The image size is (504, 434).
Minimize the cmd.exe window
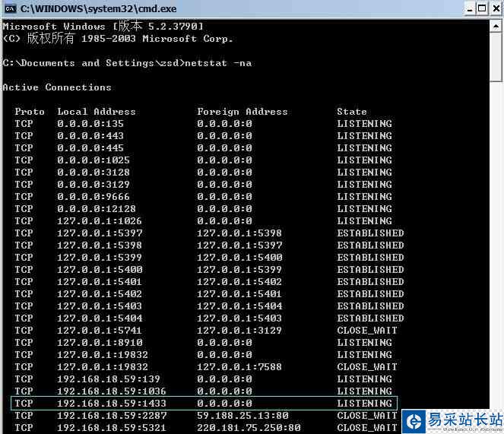470,8
